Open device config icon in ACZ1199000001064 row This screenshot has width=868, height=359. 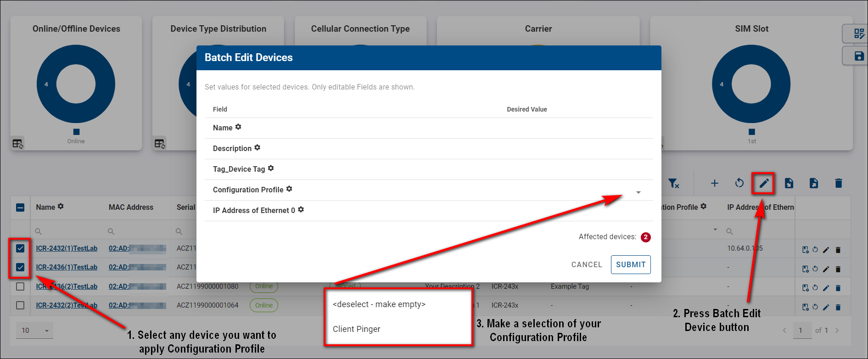click(805, 307)
